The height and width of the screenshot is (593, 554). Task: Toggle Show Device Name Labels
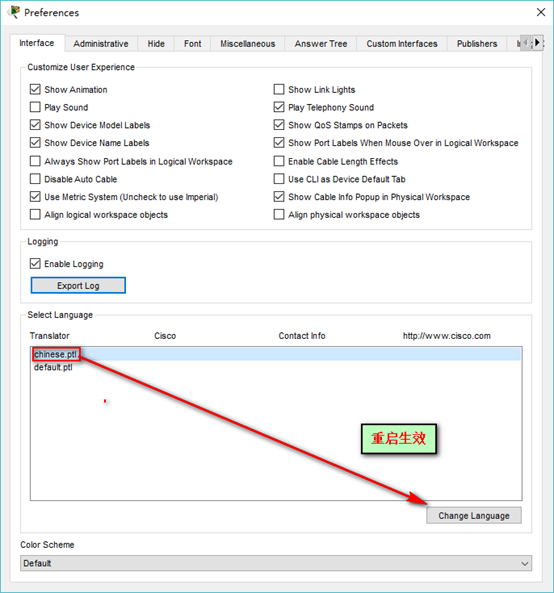click(35, 143)
